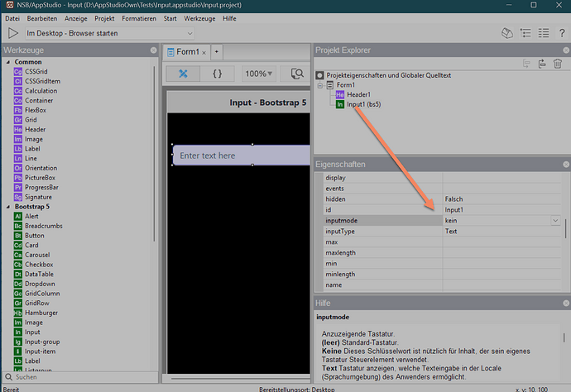Click the indented list view icon in toolbar
This screenshot has height=392, width=571.
525,33
